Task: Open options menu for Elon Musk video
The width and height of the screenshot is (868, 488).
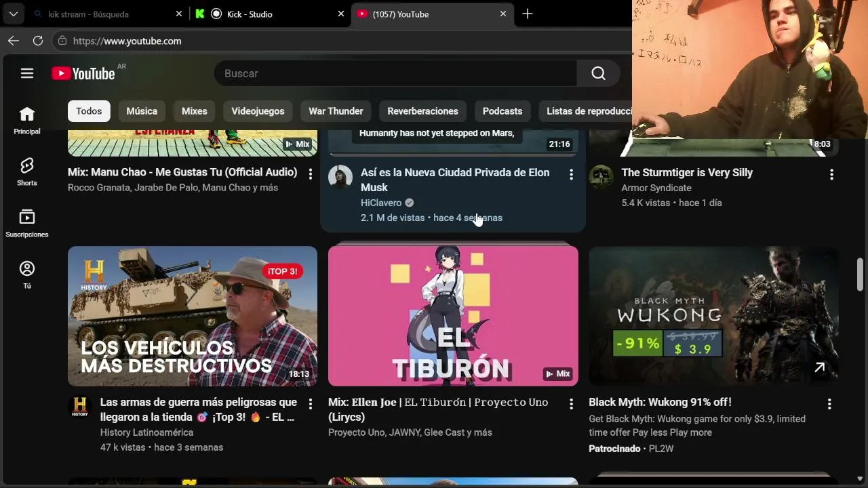Action: (571, 174)
